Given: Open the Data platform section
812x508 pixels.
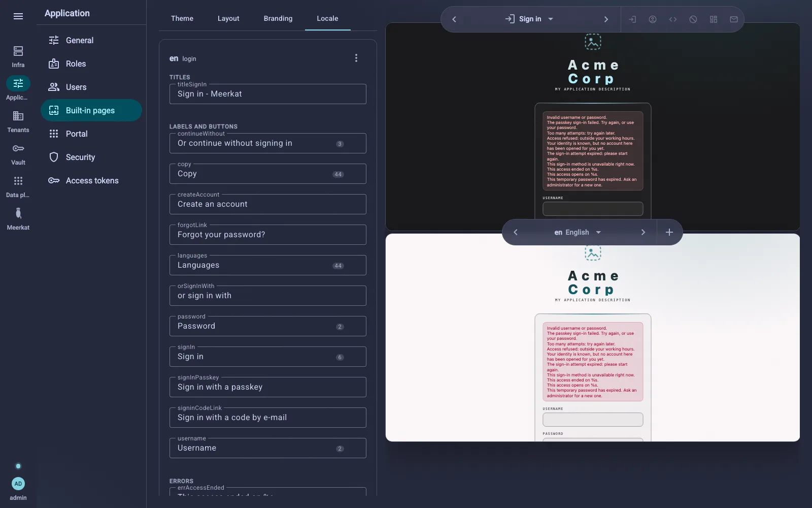Looking at the screenshot, I should tap(18, 186).
